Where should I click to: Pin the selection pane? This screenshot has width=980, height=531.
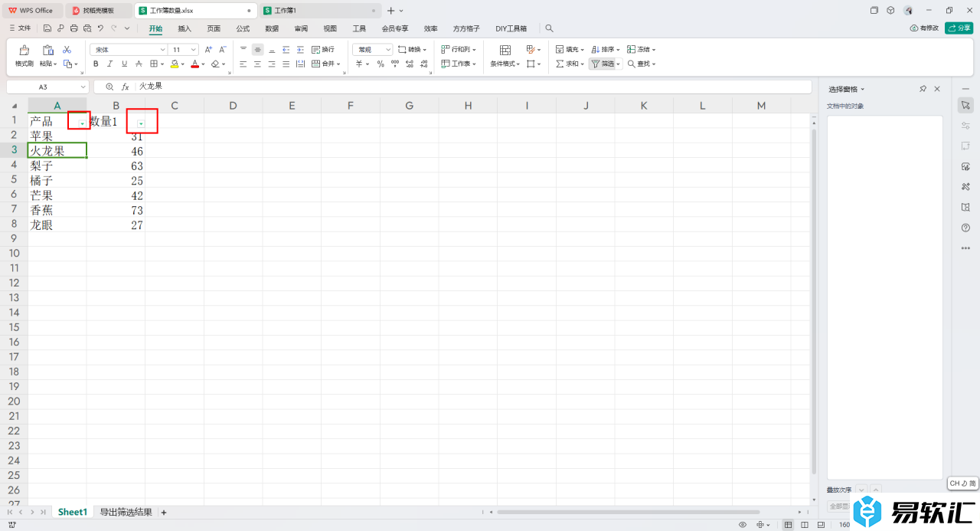click(923, 89)
